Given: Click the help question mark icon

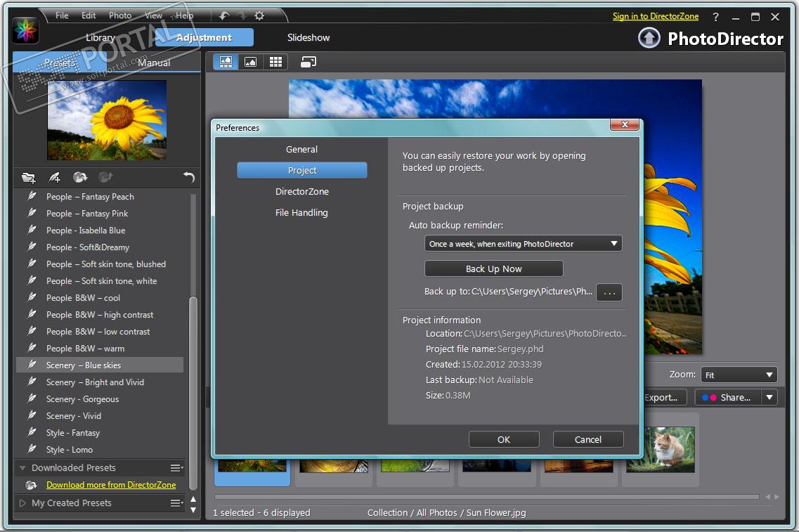Looking at the screenshot, I should pyautogui.click(x=715, y=17).
